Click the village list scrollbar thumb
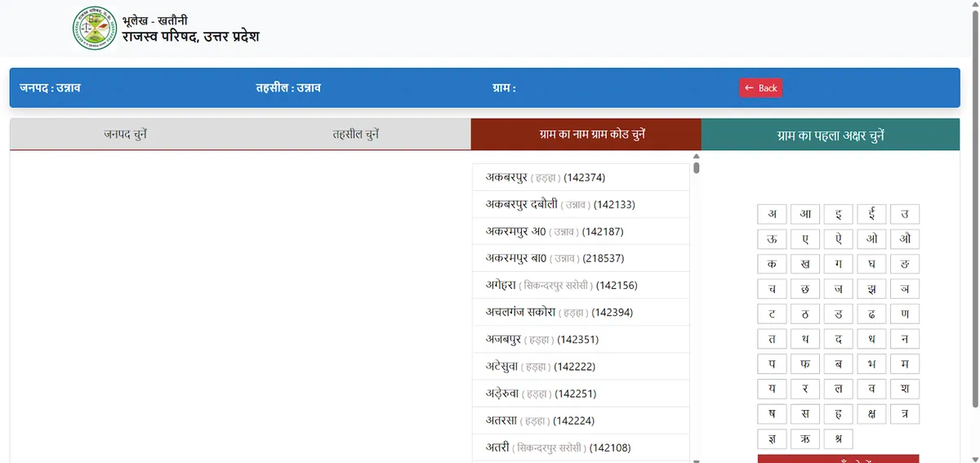The width and height of the screenshot is (980, 463). click(697, 167)
